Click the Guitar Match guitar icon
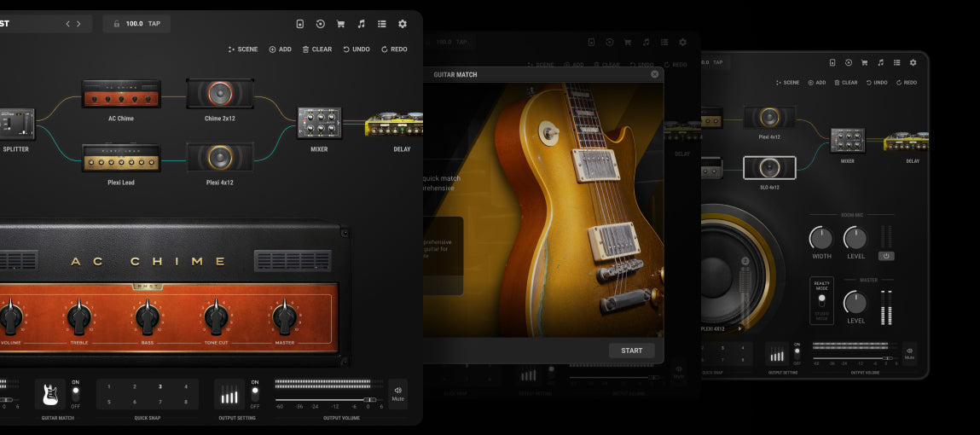The width and height of the screenshot is (980, 435). pos(49,394)
